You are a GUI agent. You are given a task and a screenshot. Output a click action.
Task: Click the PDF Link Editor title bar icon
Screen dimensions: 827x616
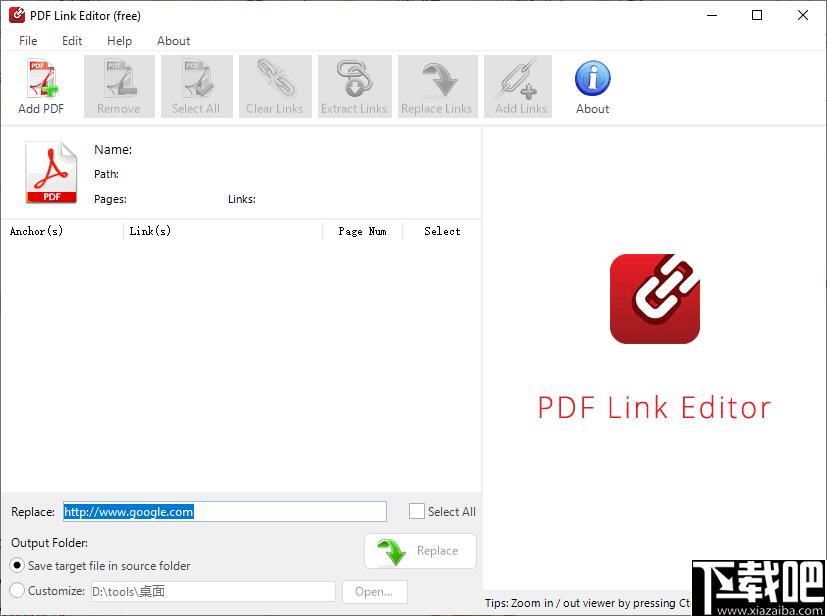(x=17, y=15)
